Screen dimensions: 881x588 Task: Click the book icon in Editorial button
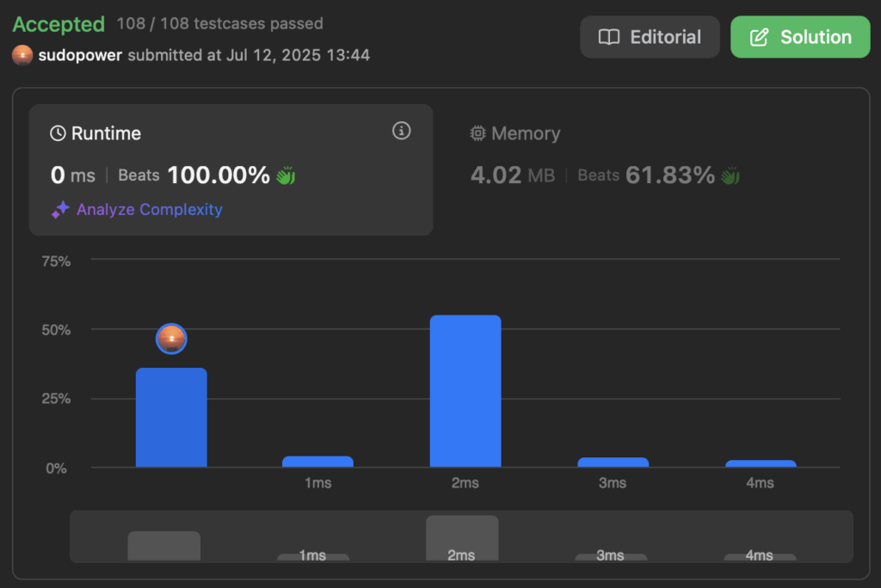pos(609,37)
